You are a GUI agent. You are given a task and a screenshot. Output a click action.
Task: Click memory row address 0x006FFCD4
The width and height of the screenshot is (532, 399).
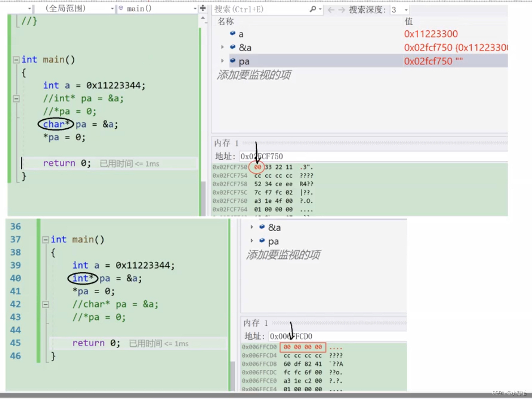[259, 356]
